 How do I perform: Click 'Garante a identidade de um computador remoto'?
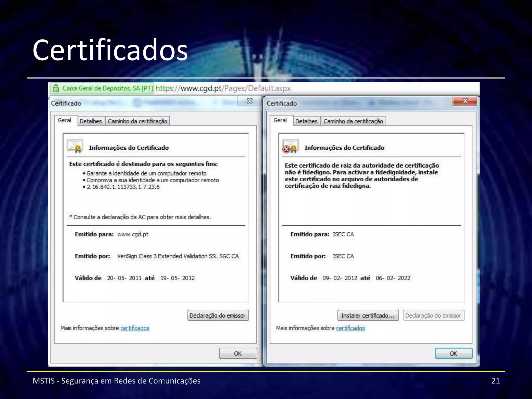147,173
